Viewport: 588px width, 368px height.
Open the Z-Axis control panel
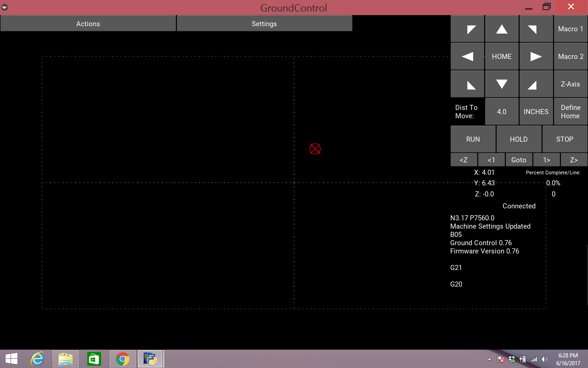click(x=570, y=84)
